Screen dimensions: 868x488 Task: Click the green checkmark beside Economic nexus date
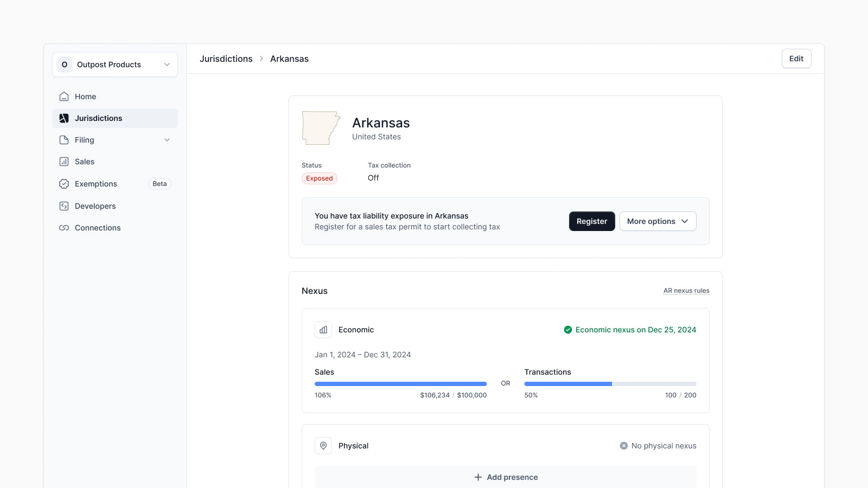[568, 330]
